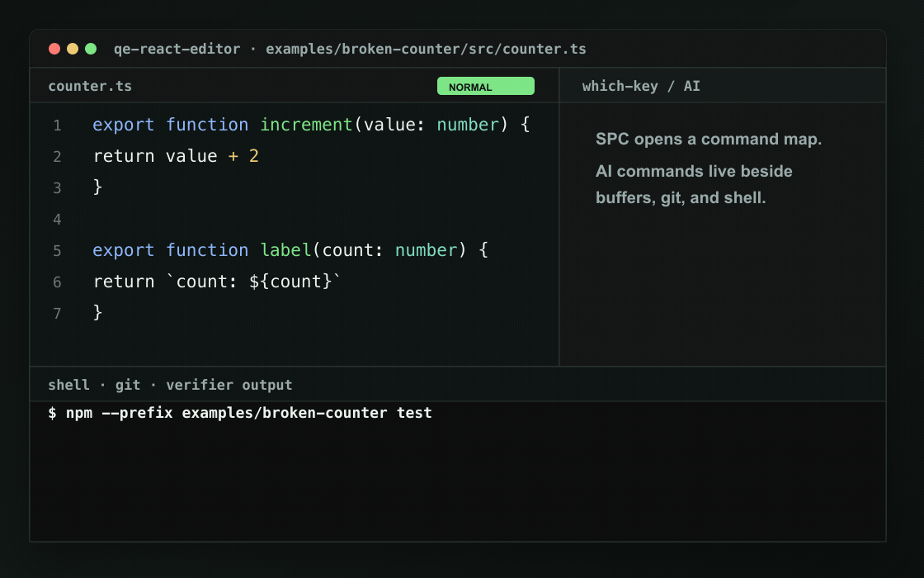Click line number 1 in the gutter
The width and height of the screenshot is (924, 578).
(x=57, y=125)
